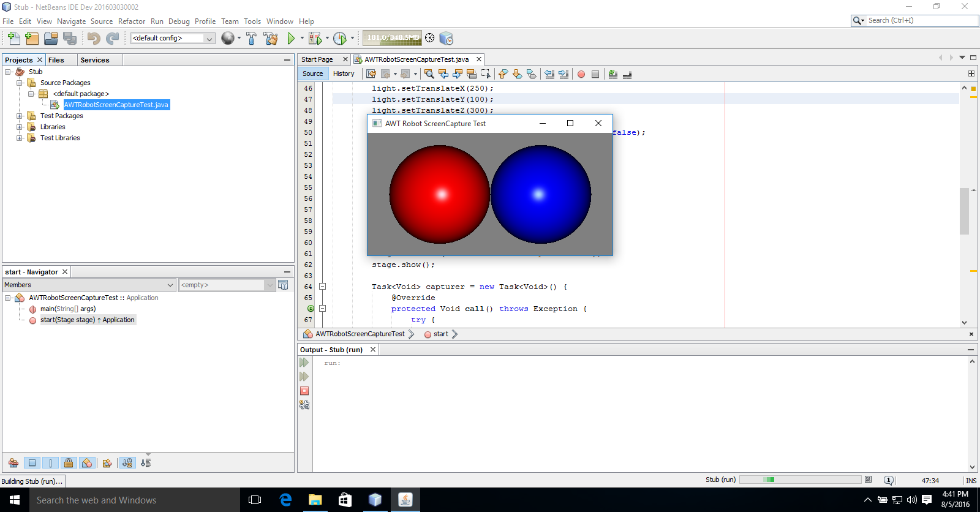Click the Clean and Build broom-hammer icon
Image resolution: width=980 pixels, height=512 pixels.
click(x=270, y=39)
